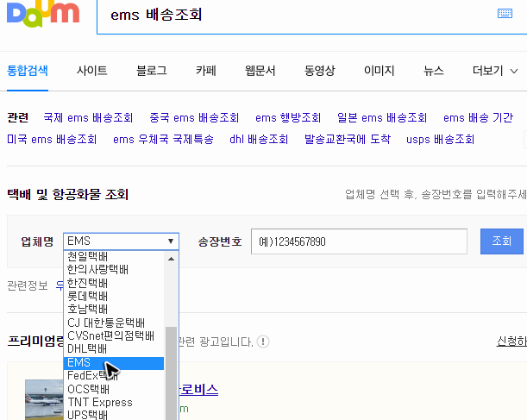Choose DHL택배 from carrier list

point(114,349)
